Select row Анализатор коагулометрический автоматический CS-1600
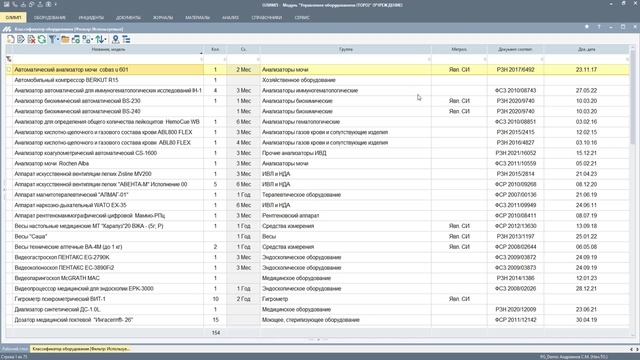 318,153
